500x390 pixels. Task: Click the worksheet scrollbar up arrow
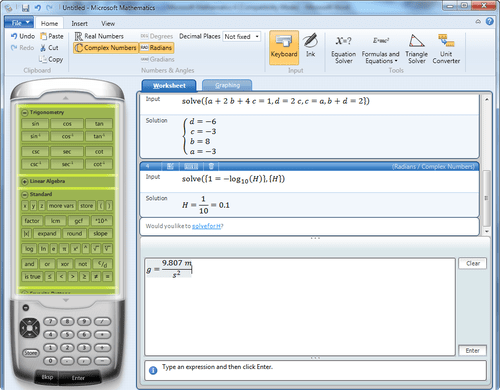(x=486, y=99)
